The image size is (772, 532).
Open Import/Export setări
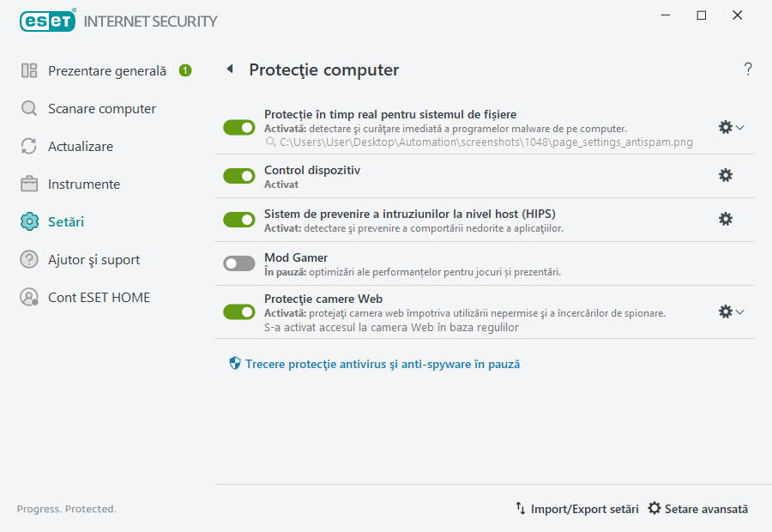coord(579,509)
